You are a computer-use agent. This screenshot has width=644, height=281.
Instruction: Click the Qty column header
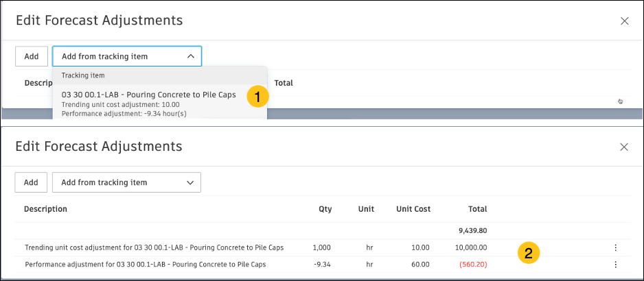(x=325, y=209)
